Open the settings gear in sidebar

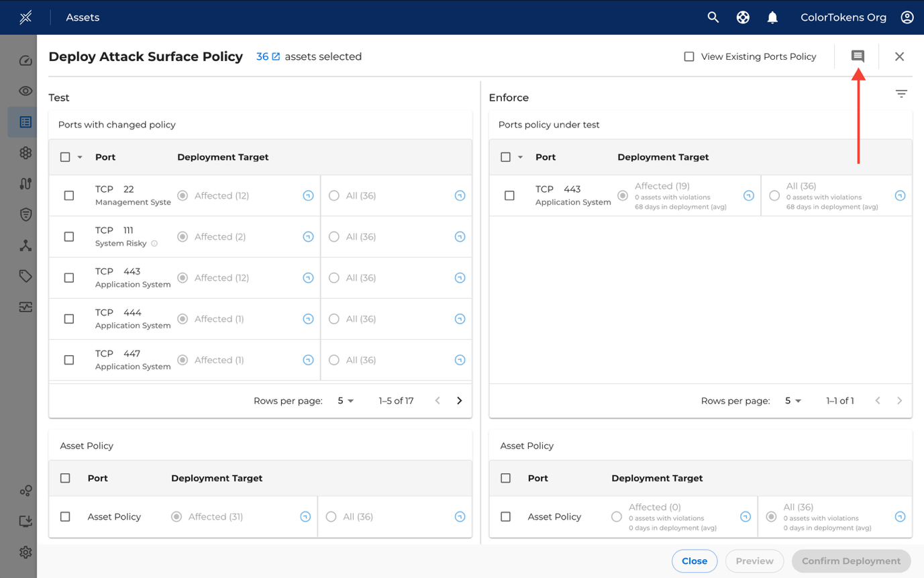[25, 552]
